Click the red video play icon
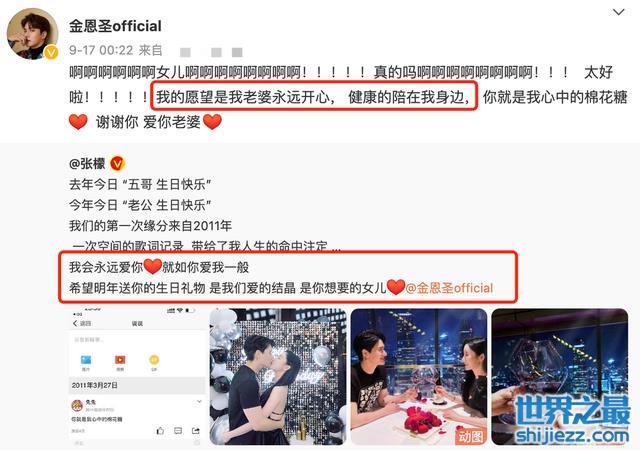Viewport: 640px width, 450px height. 120,360
